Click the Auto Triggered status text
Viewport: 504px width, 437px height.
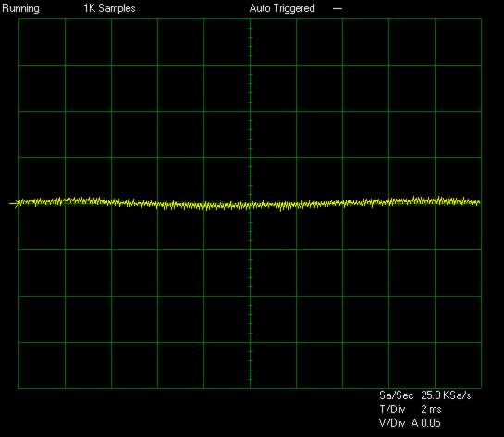[x=282, y=8]
